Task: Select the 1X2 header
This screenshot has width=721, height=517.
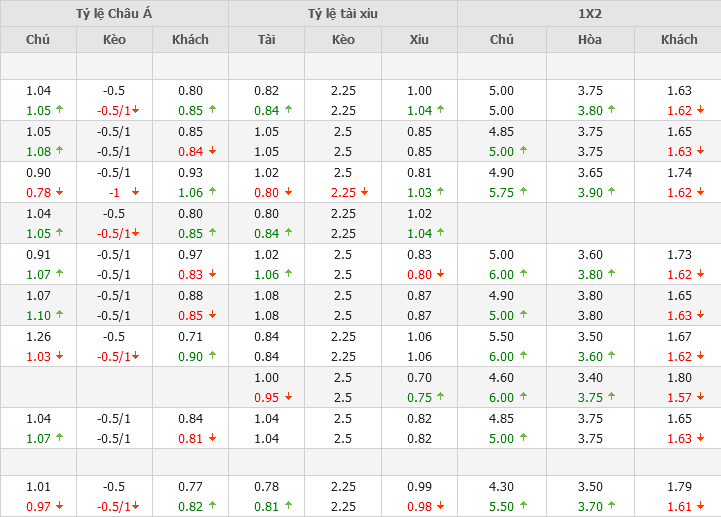Action: pos(589,13)
